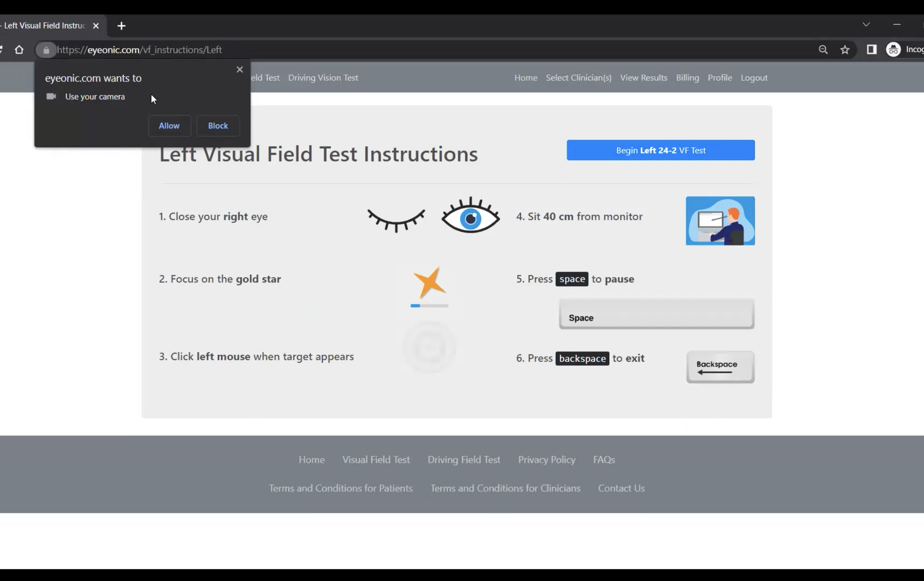Click '1. Close your right eye' text
This screenshot has width=924, height=581.
coord(213,217)
